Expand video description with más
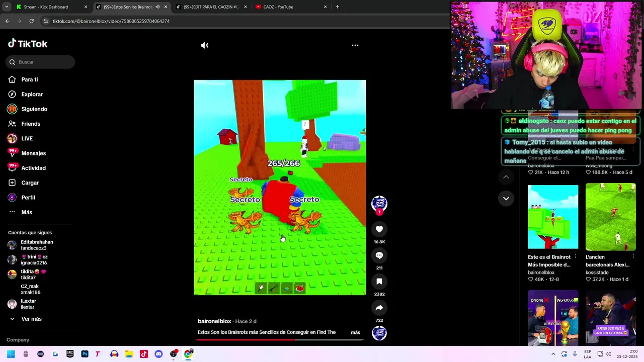The image size is (644, 362). point(355,332)
